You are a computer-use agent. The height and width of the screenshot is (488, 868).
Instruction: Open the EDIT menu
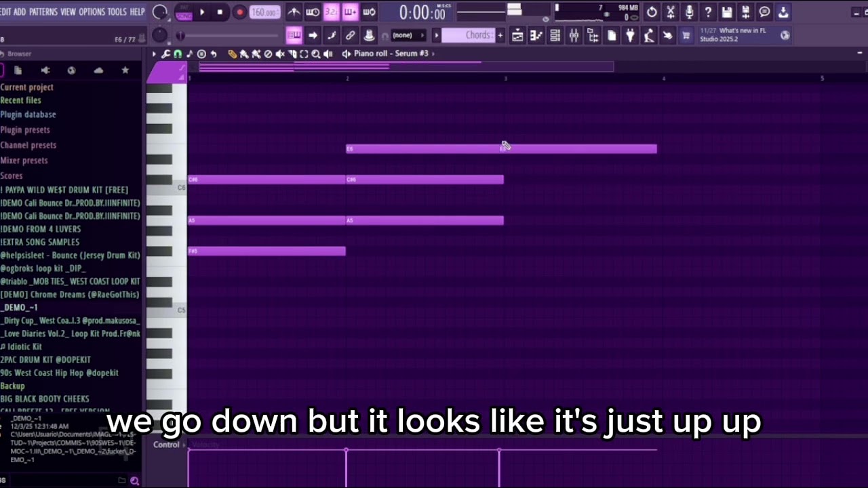(x=5, y=12)
